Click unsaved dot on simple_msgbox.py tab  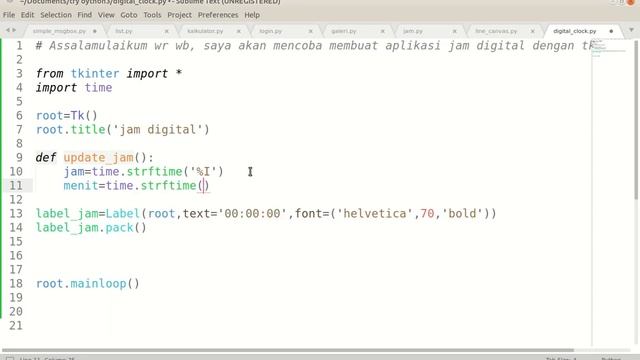coord(95,31)
